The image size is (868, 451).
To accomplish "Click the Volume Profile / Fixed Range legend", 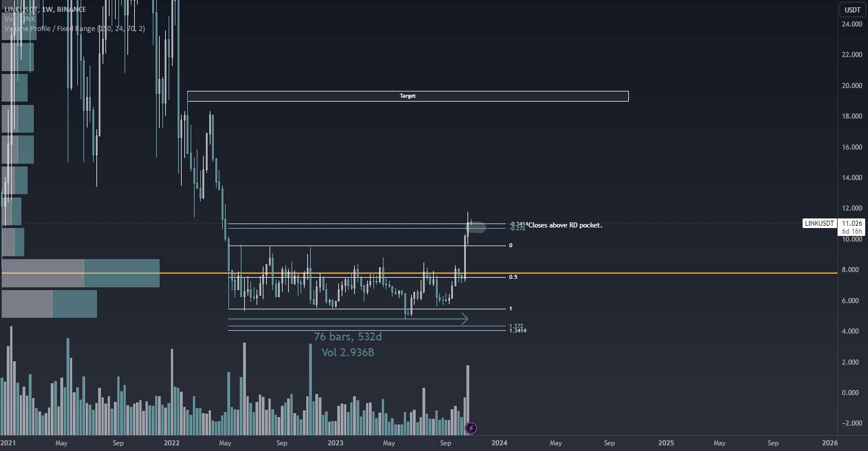I will (x=74, y=28).
